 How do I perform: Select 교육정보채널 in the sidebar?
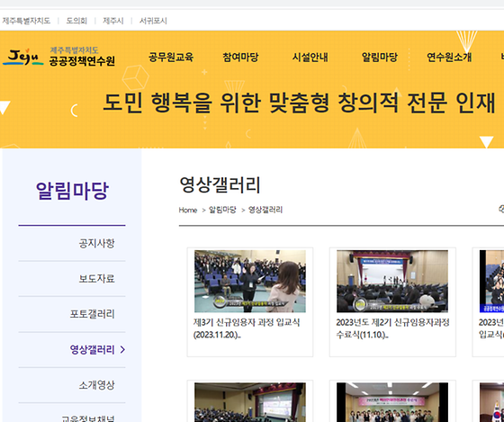pos(88,418)
